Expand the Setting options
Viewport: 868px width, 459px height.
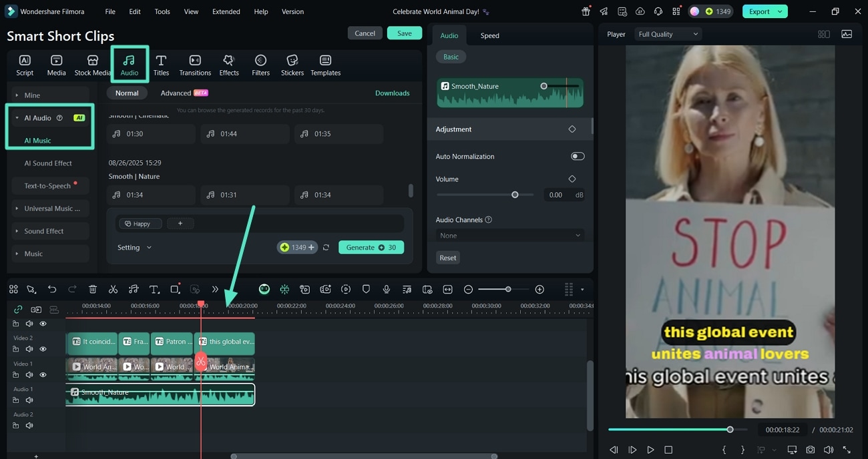click(134, 248)
